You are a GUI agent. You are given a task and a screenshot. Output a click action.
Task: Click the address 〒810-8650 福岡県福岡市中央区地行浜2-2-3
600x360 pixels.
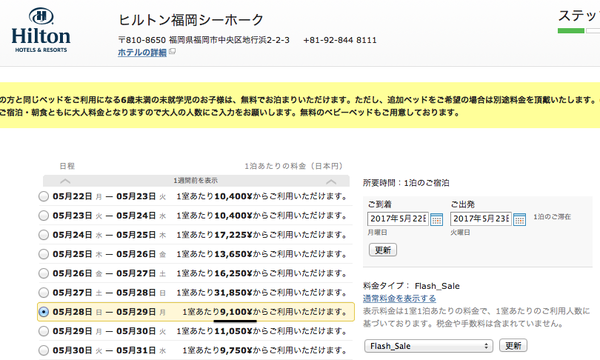[x=204, y=40]
